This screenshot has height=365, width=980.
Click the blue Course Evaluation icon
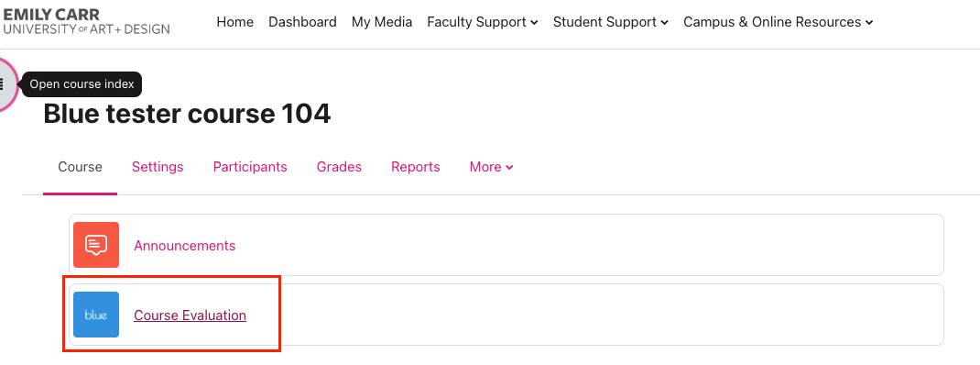(x=96, y=315)
